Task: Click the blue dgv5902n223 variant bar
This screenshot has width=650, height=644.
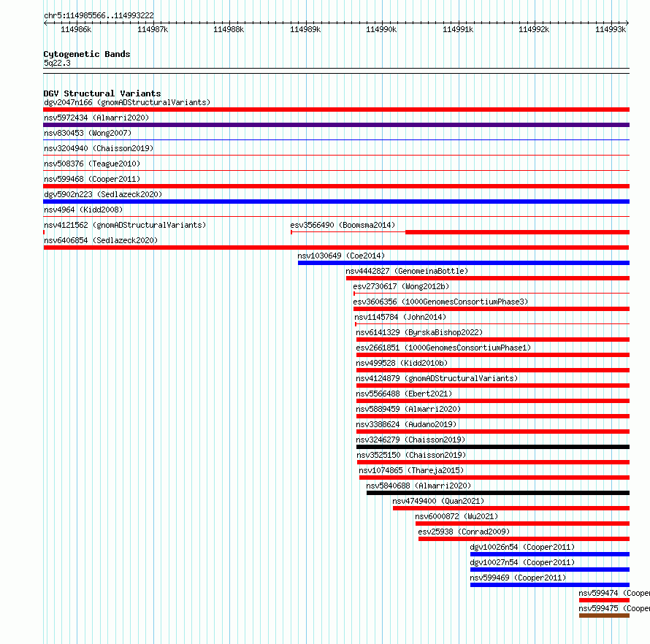Action: pos(336,202)
